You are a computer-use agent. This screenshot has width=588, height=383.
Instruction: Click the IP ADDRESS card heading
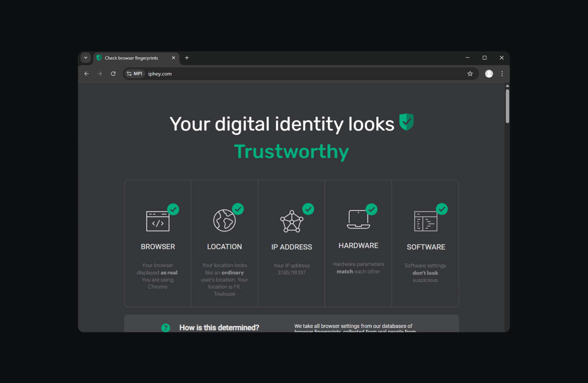pos(292,247)
